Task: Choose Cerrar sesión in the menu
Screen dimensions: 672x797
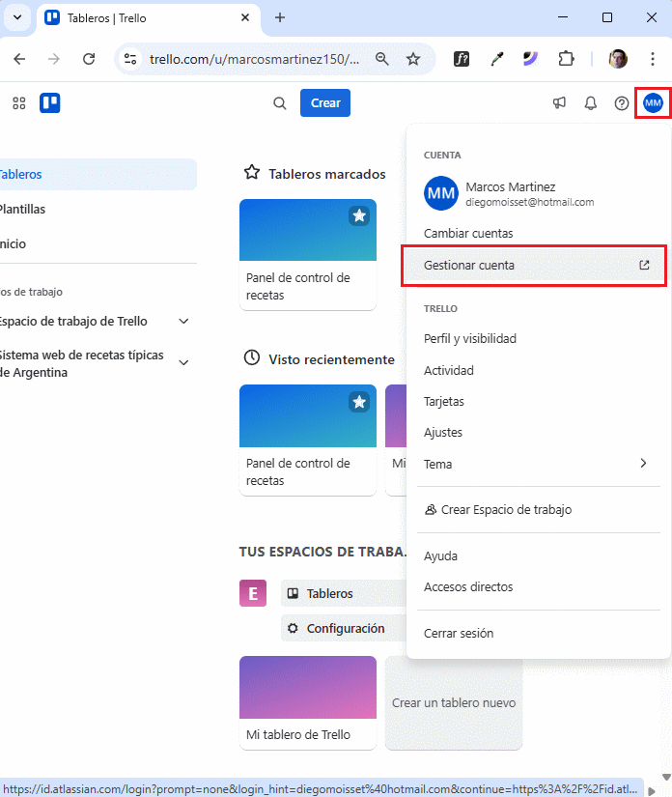Action: point(459,634)
